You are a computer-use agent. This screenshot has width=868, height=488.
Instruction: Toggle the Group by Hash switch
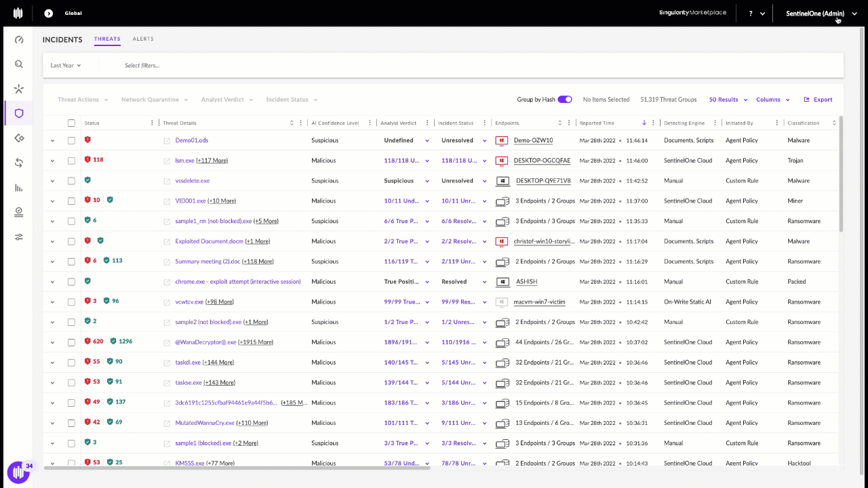(565, 100)
